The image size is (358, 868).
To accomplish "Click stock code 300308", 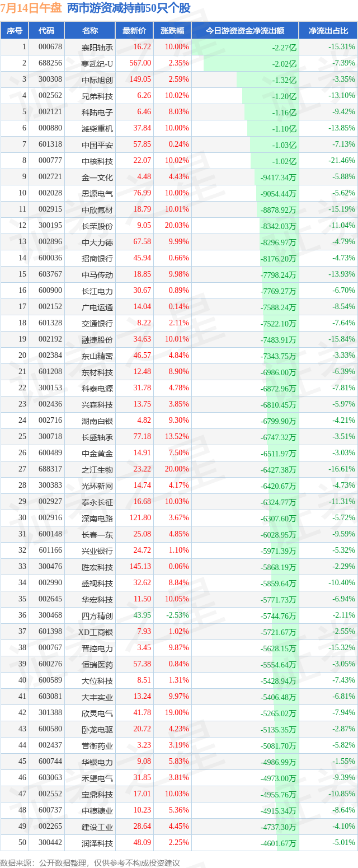I will (x=50, y=80).
